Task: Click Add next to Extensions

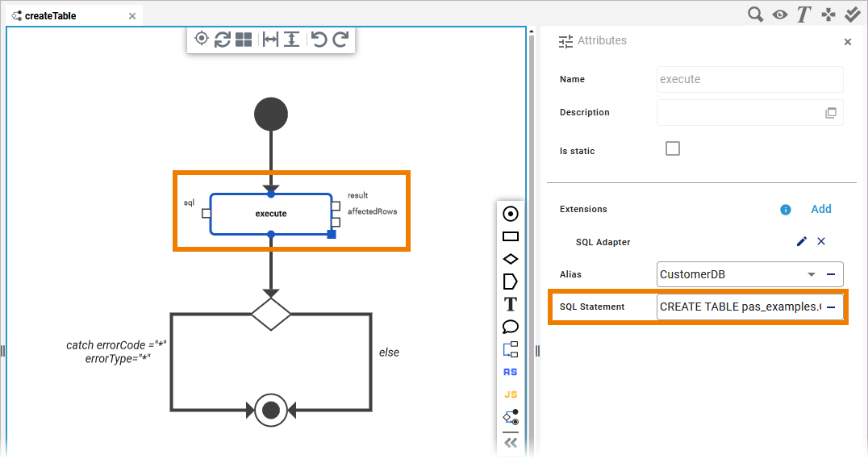Action: [x=820, y=209]
